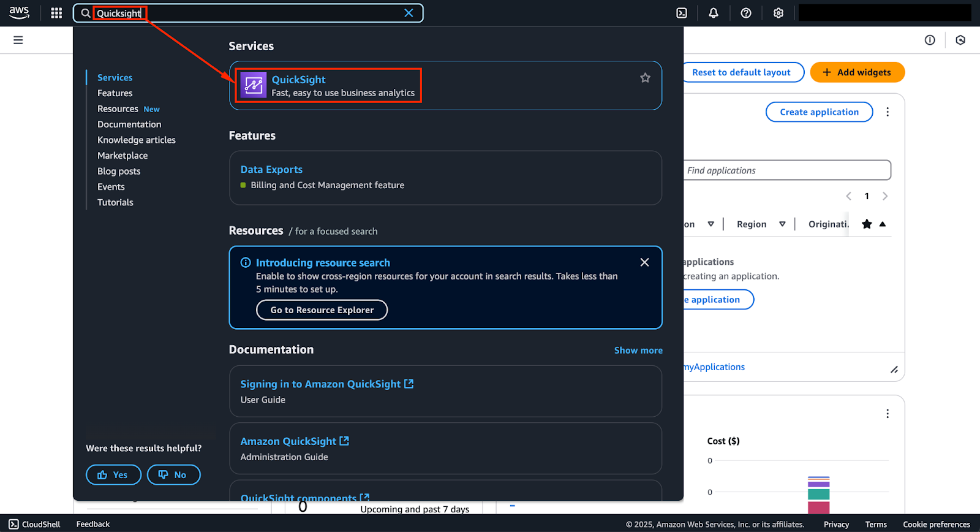The height and width of the screenshot is (532, 980).
Task: Click the Add widgets button
Action: pos(858,72)
